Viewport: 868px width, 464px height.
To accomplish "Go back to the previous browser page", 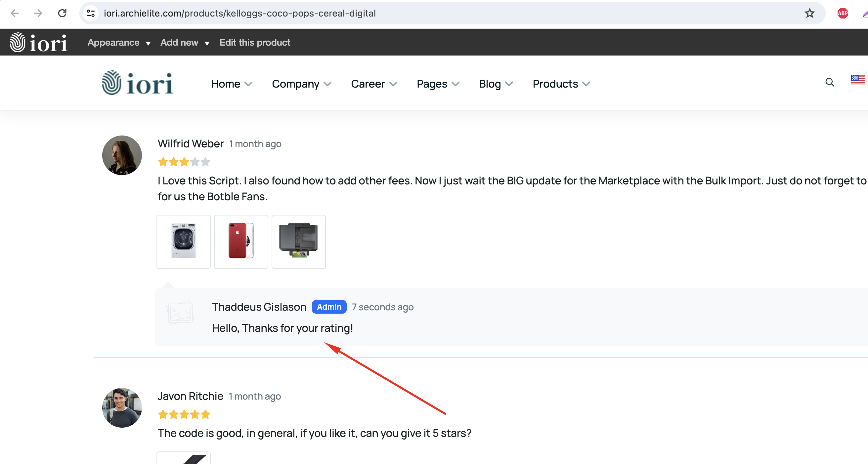I will point(15,13).
